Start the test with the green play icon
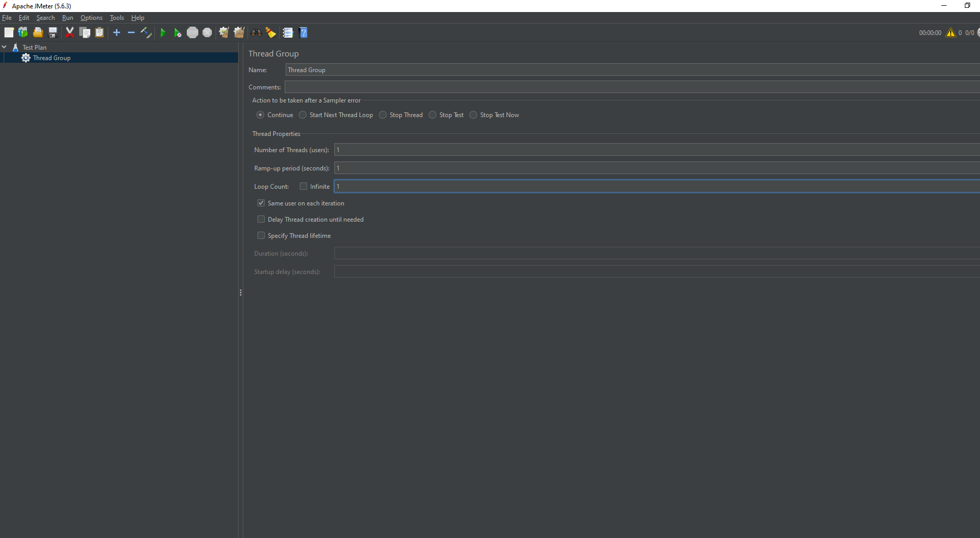The image size is (980, 538). tap(163, 32)
